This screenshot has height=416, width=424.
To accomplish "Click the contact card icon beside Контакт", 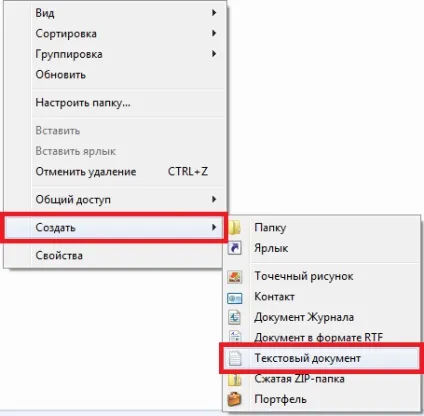I will 235,297.
